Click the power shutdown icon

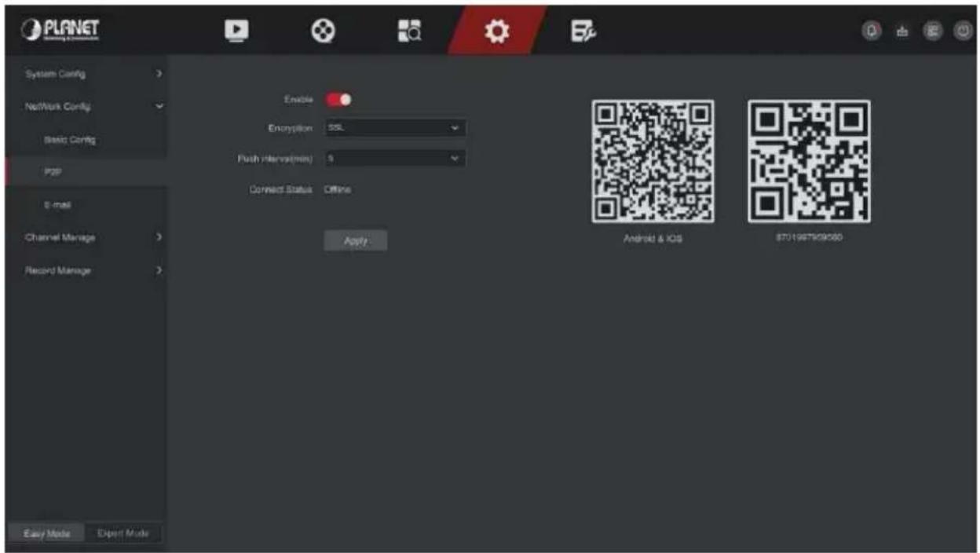coord(962,30)
